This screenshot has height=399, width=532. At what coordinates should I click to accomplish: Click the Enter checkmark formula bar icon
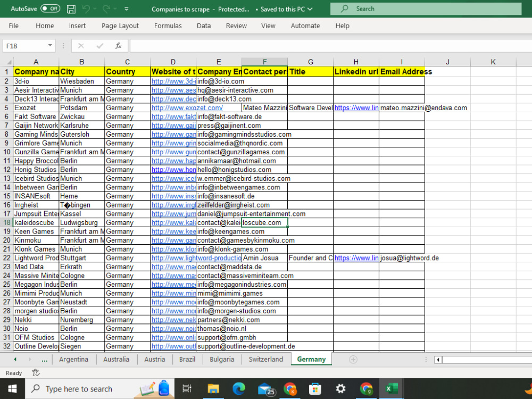100,46
